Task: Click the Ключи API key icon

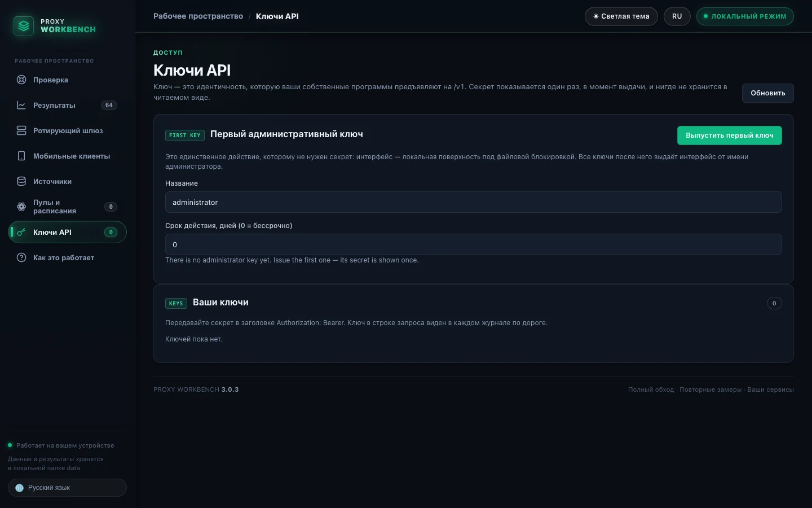Action: pyautogui.click(x=21, y=232)
